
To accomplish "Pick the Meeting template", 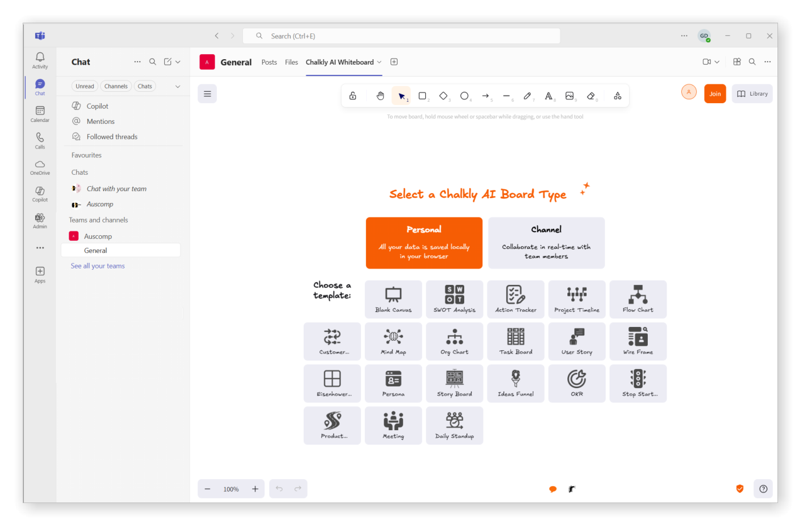I will click(x=393, y=426).
